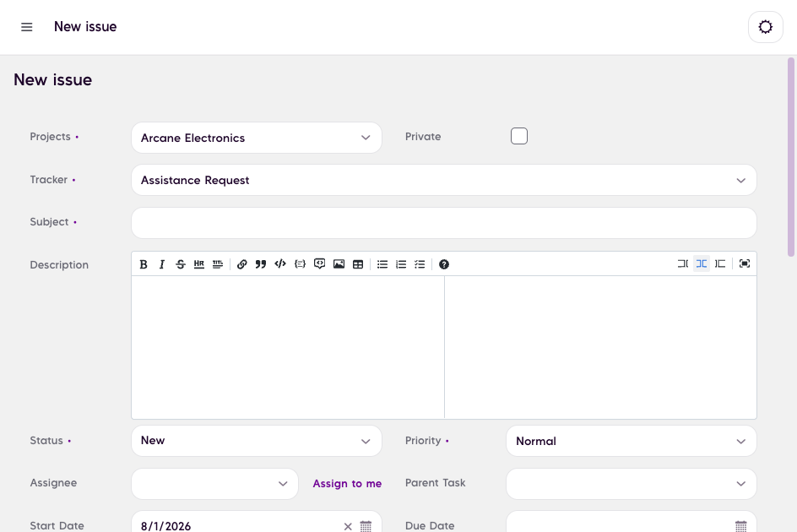The image size is (797, 532).
Task: Insert a comment snippet icon
Action: [319, 264]
